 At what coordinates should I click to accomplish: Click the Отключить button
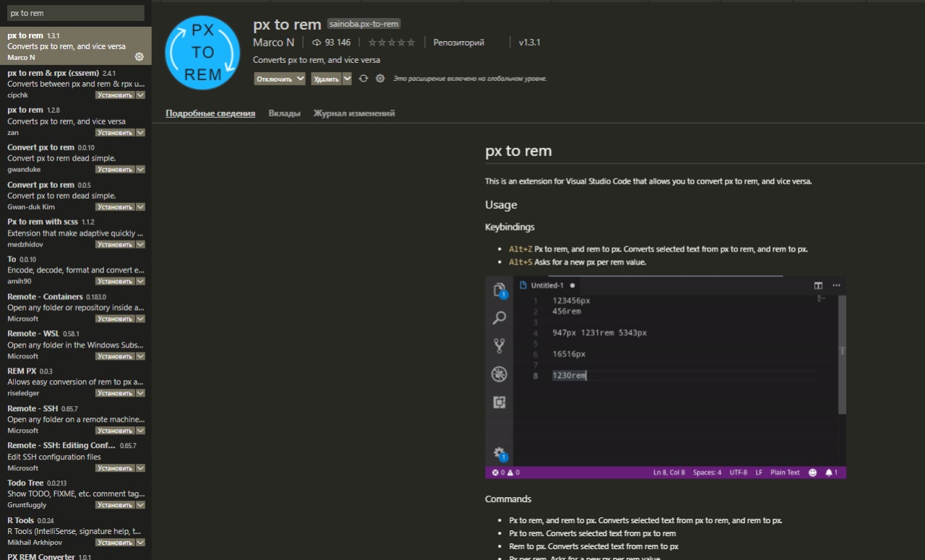click(x=275, y=79)
